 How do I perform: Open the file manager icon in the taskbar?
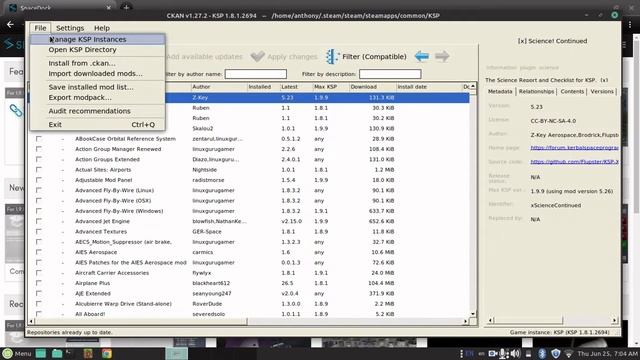[57, 353]
